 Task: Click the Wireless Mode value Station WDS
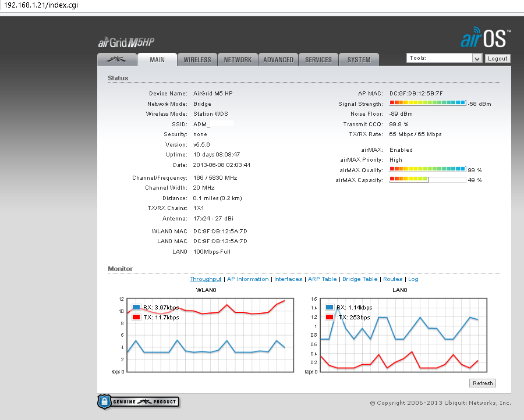point(211,114)
